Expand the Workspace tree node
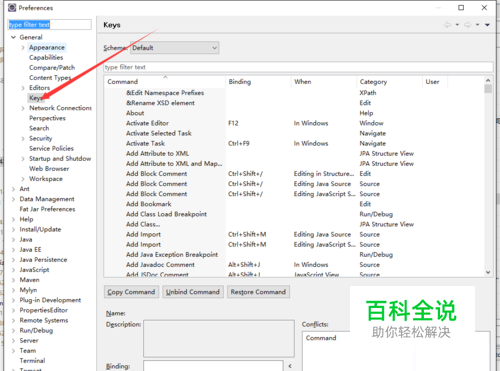The image size is (500, 371). tap(23, 179)
